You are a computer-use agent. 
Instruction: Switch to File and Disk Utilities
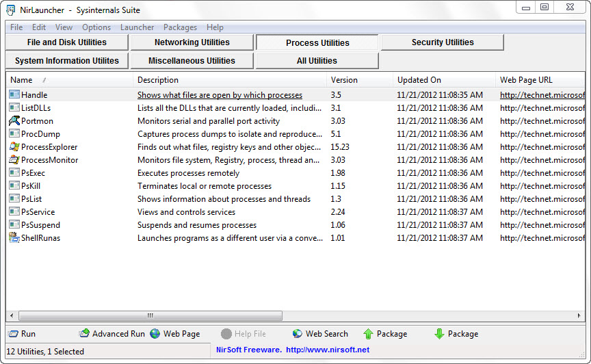tap(67, 42)
